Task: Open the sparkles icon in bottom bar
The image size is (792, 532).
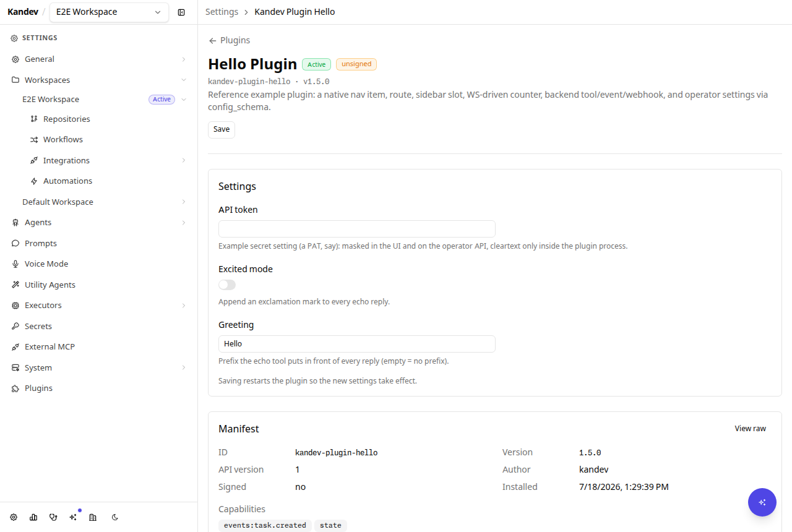Action: pos(73,517)
